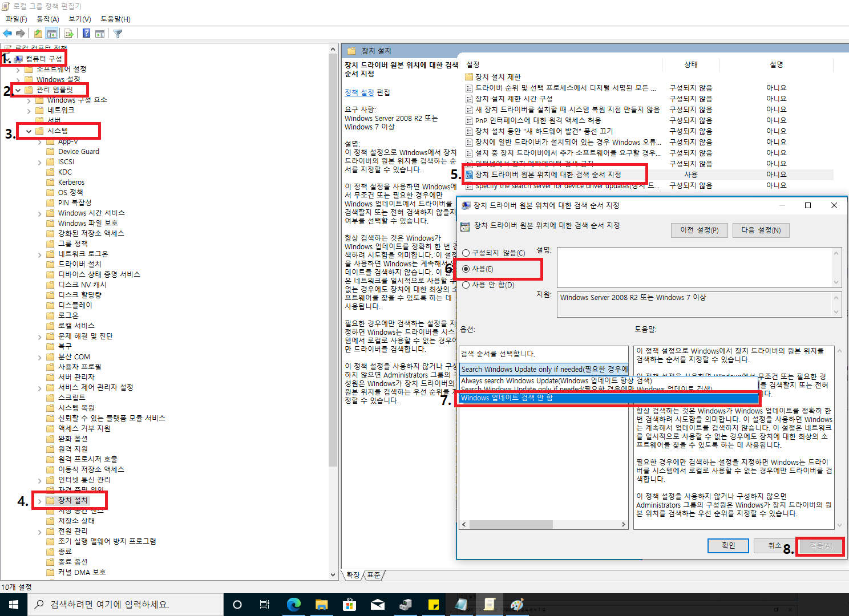Click the 컴퓨터 구성 computer icon
The image size is (849, 616).
[18, 59]
